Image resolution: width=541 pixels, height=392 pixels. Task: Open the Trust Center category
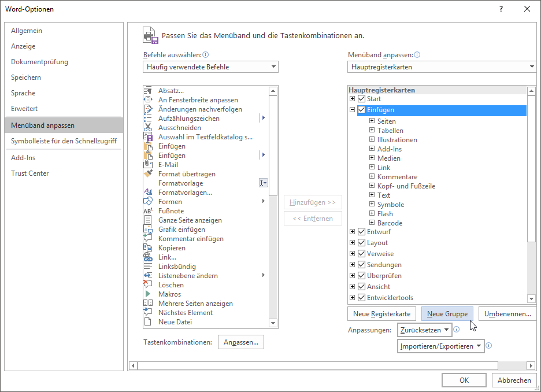click(30, 173)
